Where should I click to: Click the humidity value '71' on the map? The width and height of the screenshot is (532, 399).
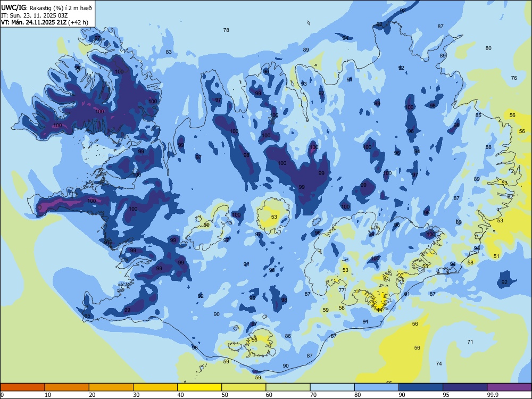coord(470,342)
